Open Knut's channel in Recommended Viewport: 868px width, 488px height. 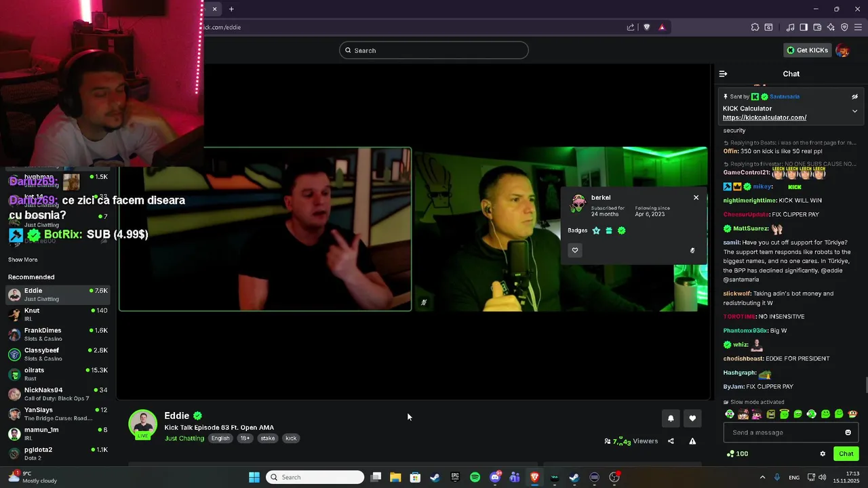(x=58, y=314)
